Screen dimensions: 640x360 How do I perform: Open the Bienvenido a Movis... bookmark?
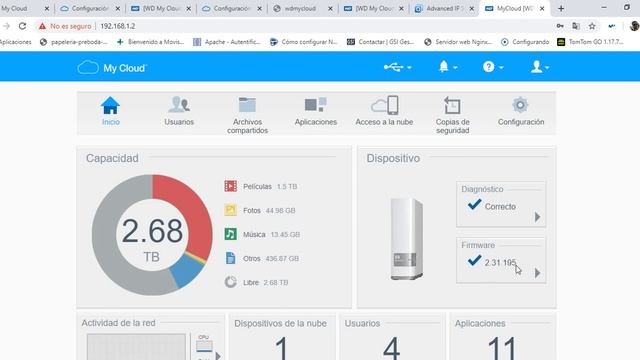pos(150,42)
